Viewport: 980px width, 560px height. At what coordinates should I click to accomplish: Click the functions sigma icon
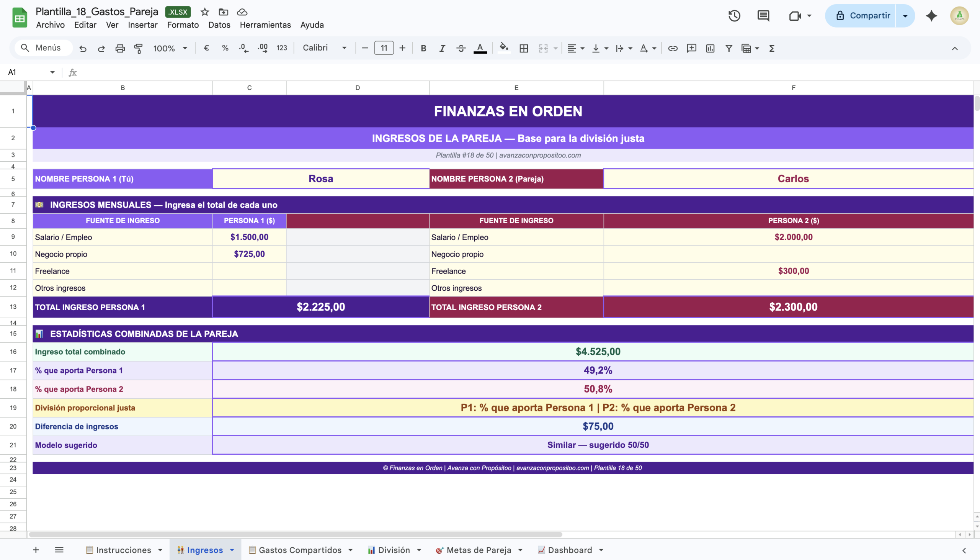click(x=771, y=49)
